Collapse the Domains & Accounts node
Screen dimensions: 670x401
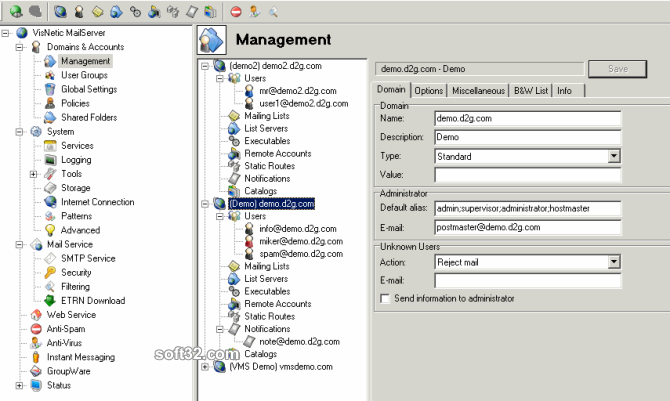(19, 47)
